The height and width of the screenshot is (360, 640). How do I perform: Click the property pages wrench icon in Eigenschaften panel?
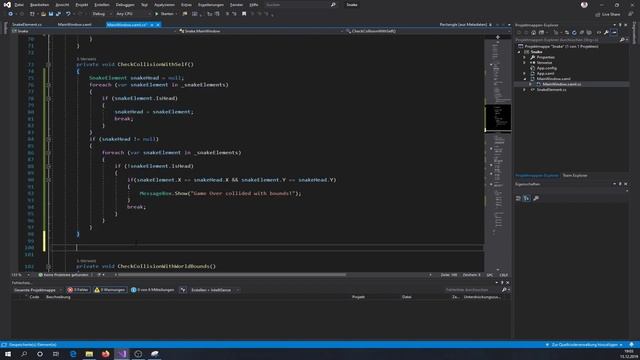coord(536,198)
